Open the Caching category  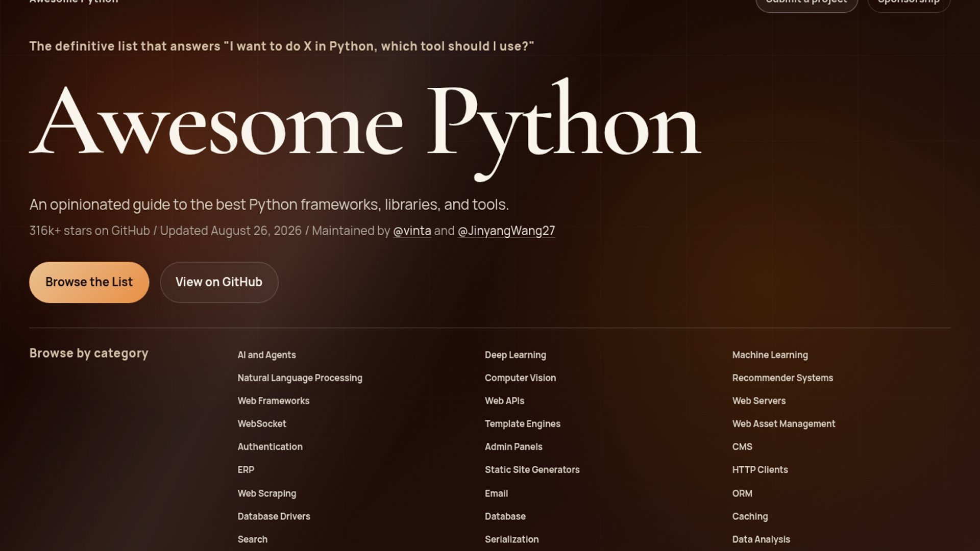[750, 516]
